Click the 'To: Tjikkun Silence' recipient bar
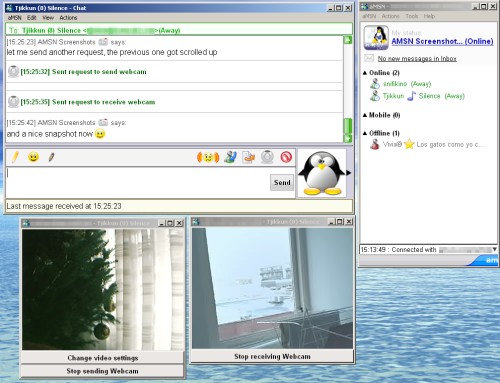 179,30
